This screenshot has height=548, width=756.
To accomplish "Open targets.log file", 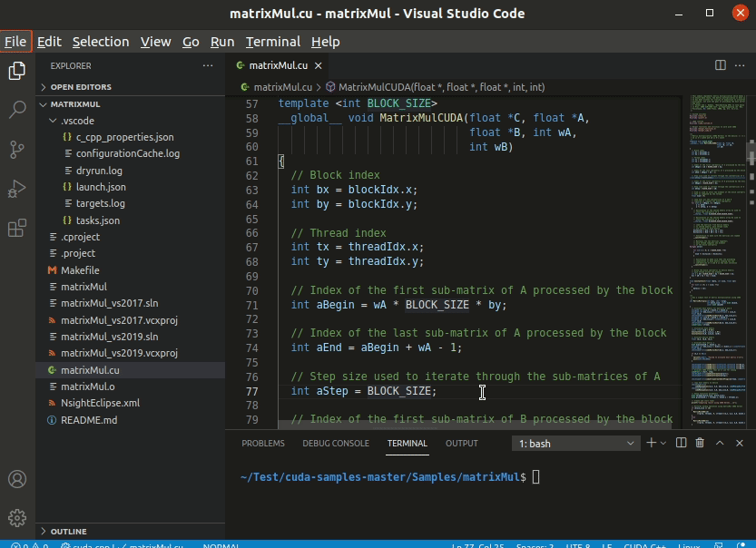I will 130,203.
